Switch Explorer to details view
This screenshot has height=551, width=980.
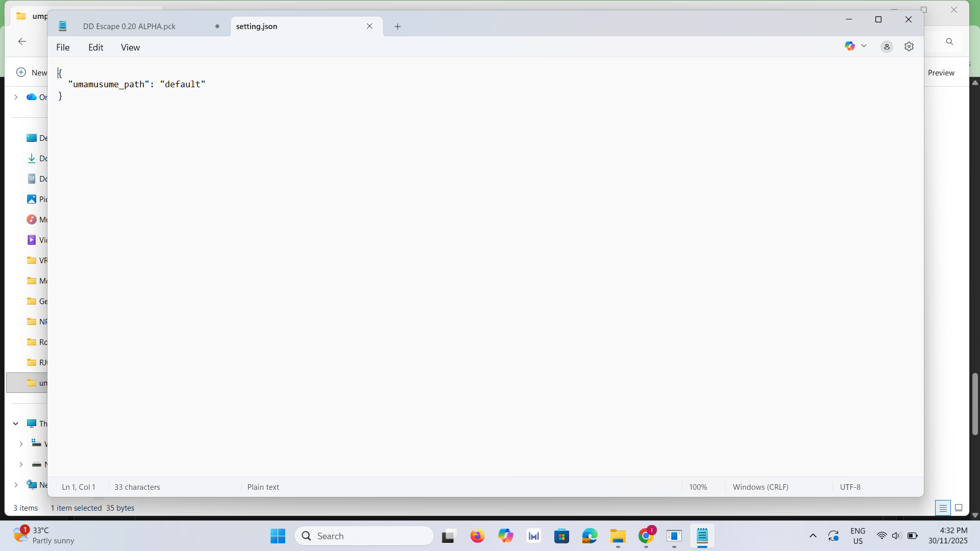pos(943,508)
